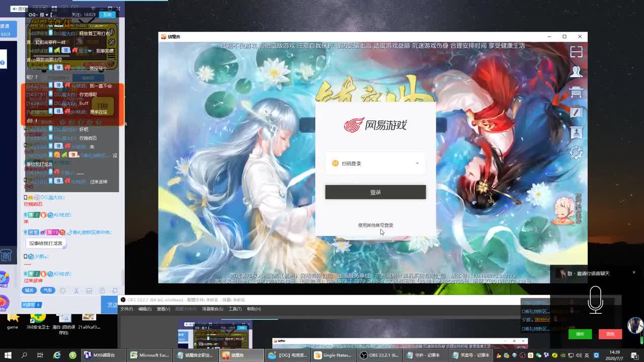This screenshot has height=362, width=644.
Task: Switch to 镇魔曲全职业 taskbar window
Action: point(195,355)
